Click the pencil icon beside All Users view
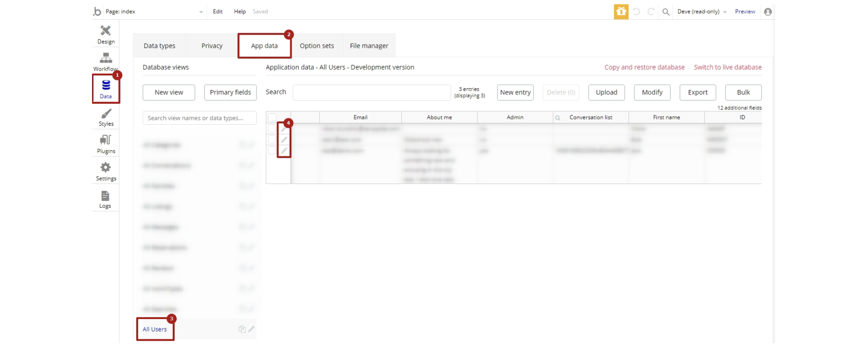The width and height of the screenshot is (868, 347). pos(251,329)
